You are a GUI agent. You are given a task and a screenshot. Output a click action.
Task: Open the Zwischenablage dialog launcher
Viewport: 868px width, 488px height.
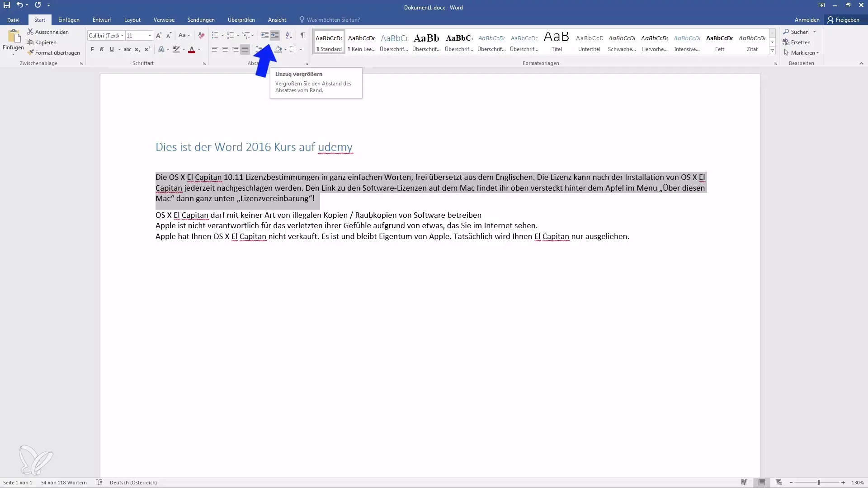[x=81, y=64]
